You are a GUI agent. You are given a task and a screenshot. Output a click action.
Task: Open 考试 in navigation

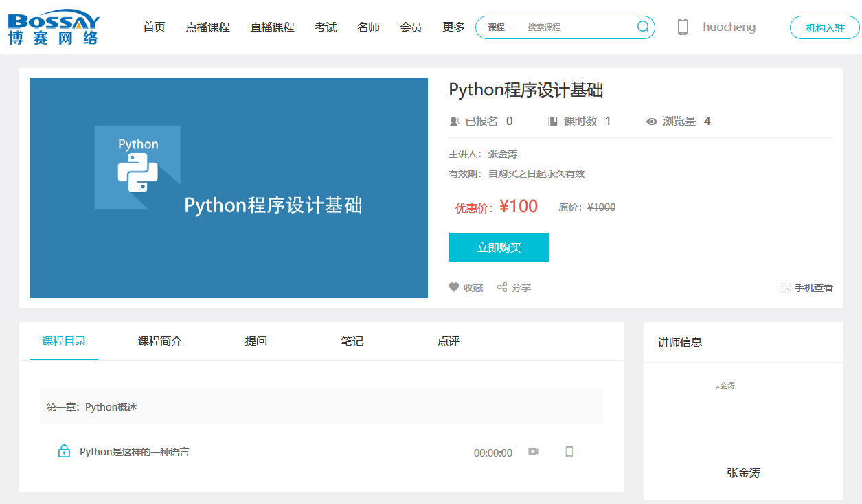coord(326,27)
